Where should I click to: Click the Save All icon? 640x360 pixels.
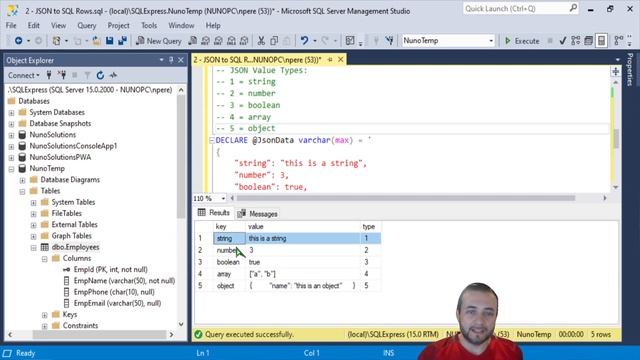pos(122,41)
